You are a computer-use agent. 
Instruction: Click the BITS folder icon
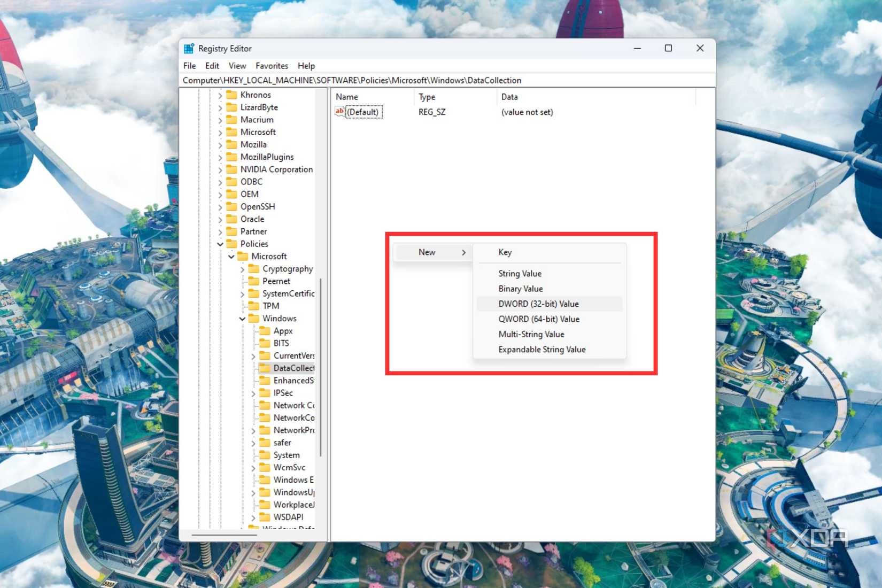[x=265, y=343]
